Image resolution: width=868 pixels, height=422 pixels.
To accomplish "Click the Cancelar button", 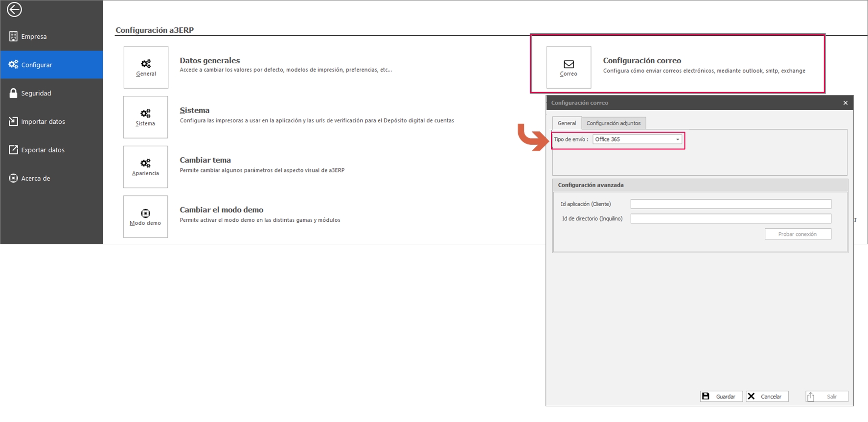I will (767, 397).
